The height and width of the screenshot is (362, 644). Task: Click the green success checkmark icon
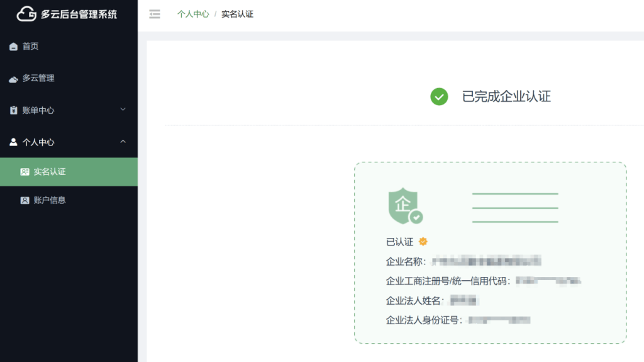pos(439,96)
